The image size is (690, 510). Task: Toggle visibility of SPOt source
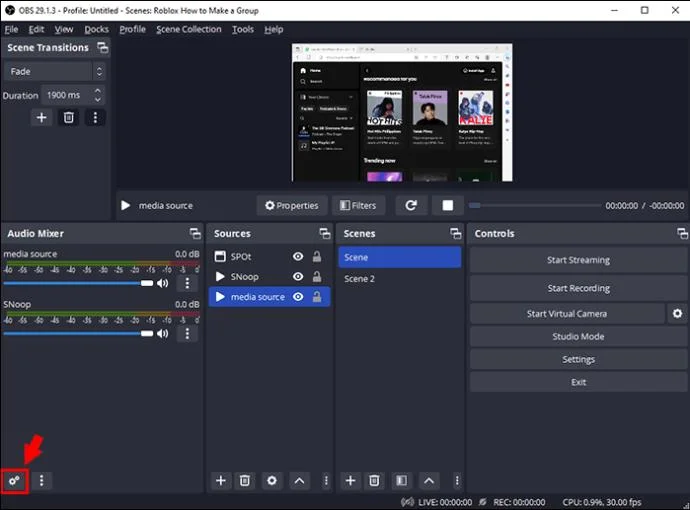[x=298, y=257]
